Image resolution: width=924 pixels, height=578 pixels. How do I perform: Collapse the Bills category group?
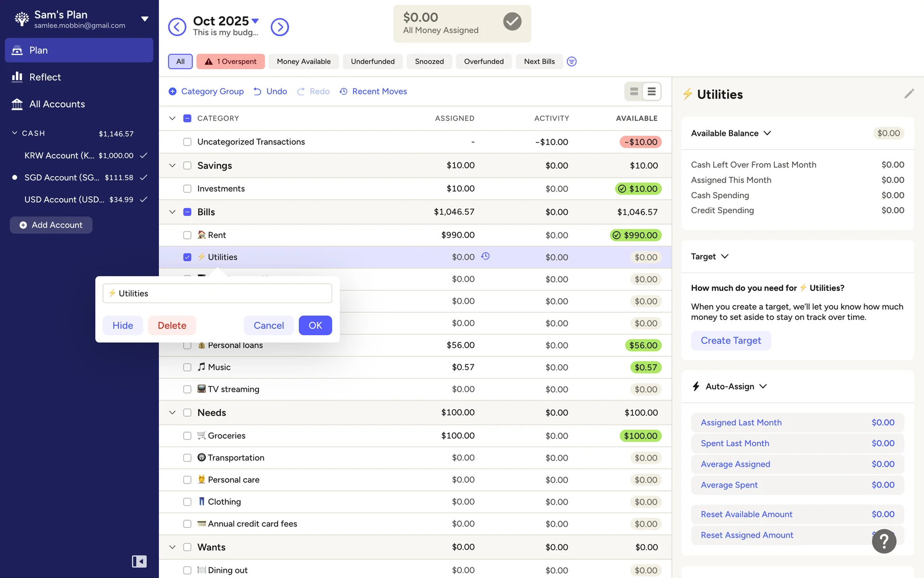click(172, 212)
